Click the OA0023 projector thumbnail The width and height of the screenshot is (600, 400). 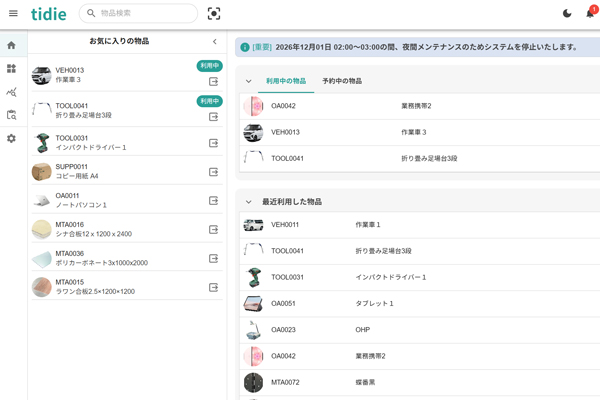(x=253, y=330)
